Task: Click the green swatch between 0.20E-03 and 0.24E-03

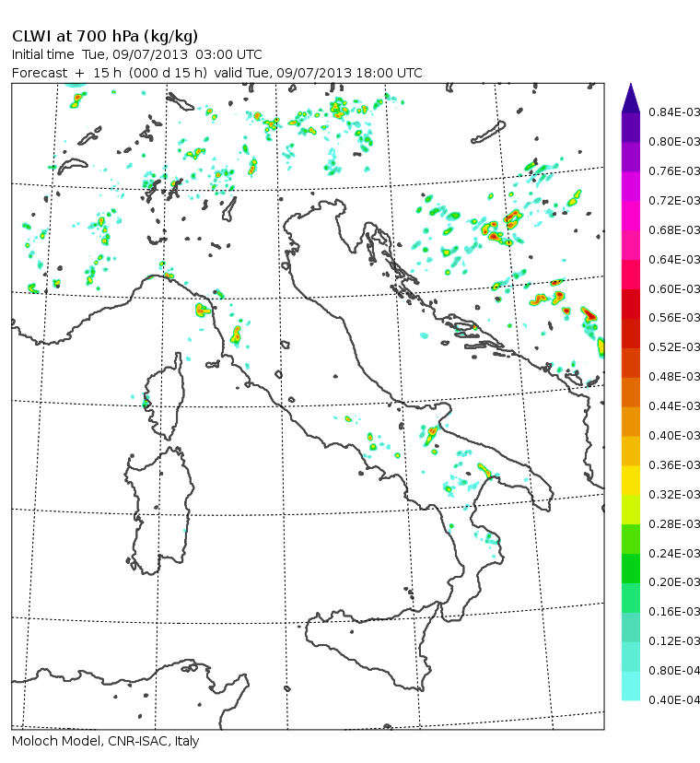Action: (x=630, y=569)
